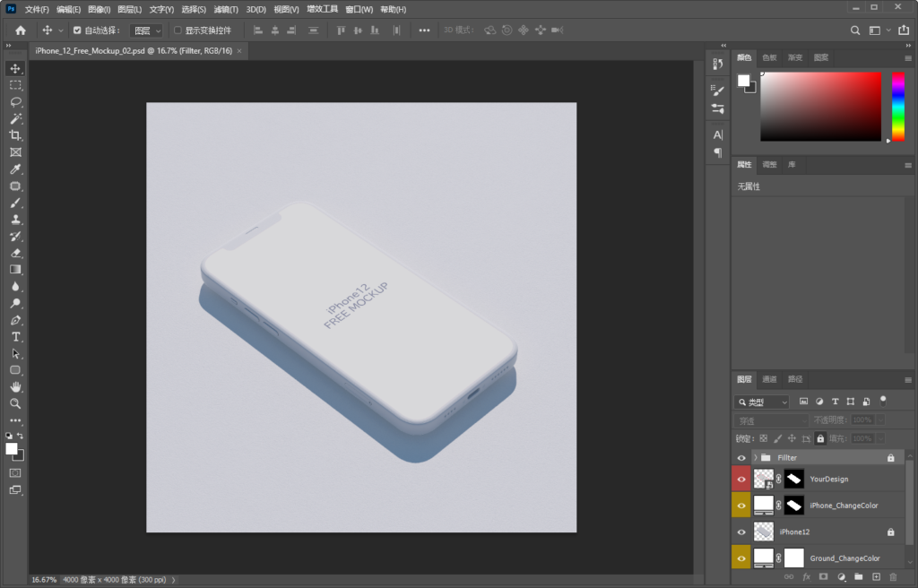Select the Crop tool
This screenshot has width=918, height=588.
[x=15, y=135]
